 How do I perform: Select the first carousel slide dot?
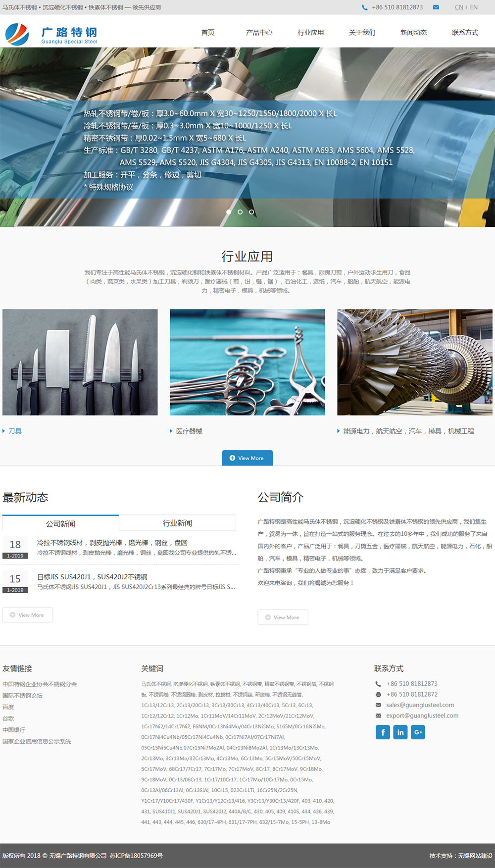point(229,212)
